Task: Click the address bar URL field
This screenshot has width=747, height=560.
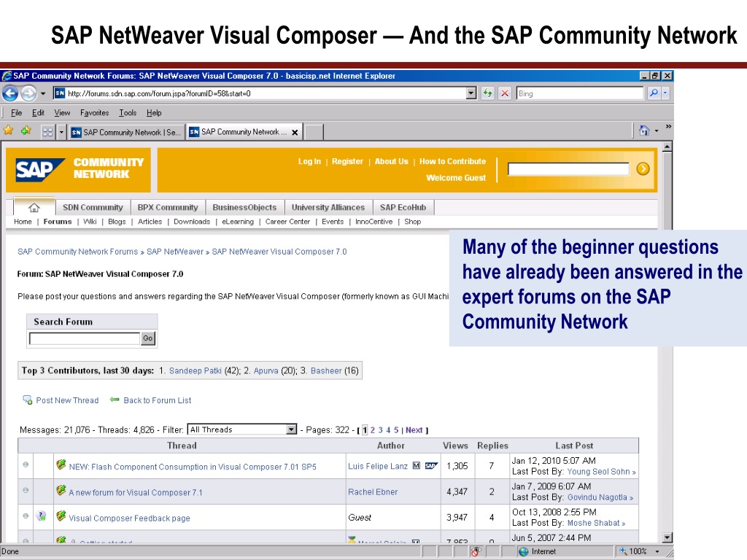Action: pyautogui.click(x=260, y=93)
